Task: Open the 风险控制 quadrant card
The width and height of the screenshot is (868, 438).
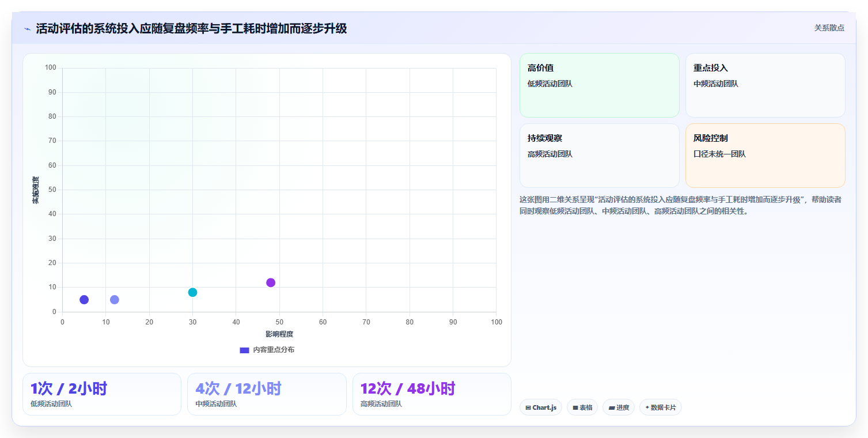Action: pyautogui.click(x=765, y=156)
